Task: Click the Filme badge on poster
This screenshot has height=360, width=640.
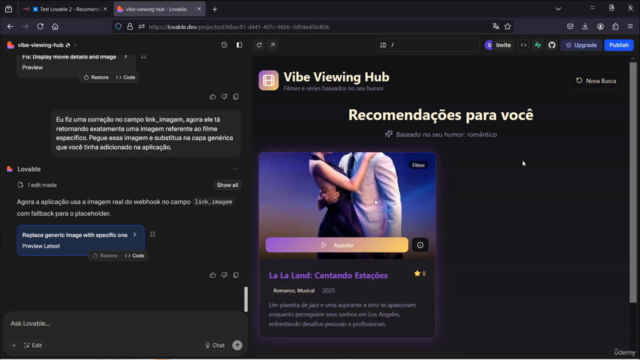Action: tap(418, 165)
